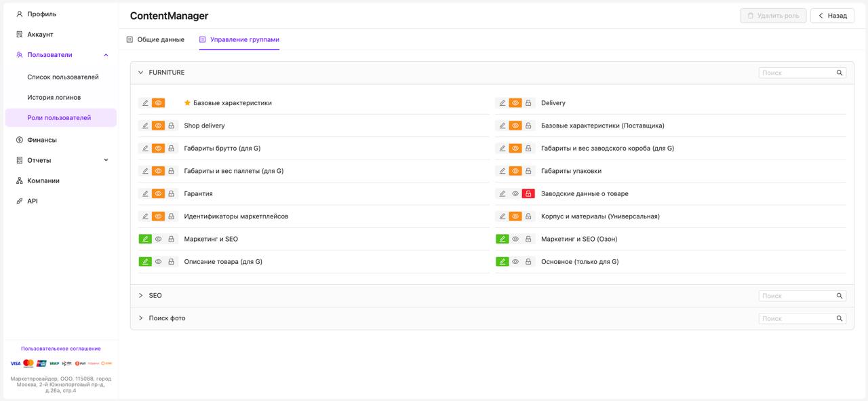
Task: Switch to the Общие данные tab
Action: tap(155, 39)
